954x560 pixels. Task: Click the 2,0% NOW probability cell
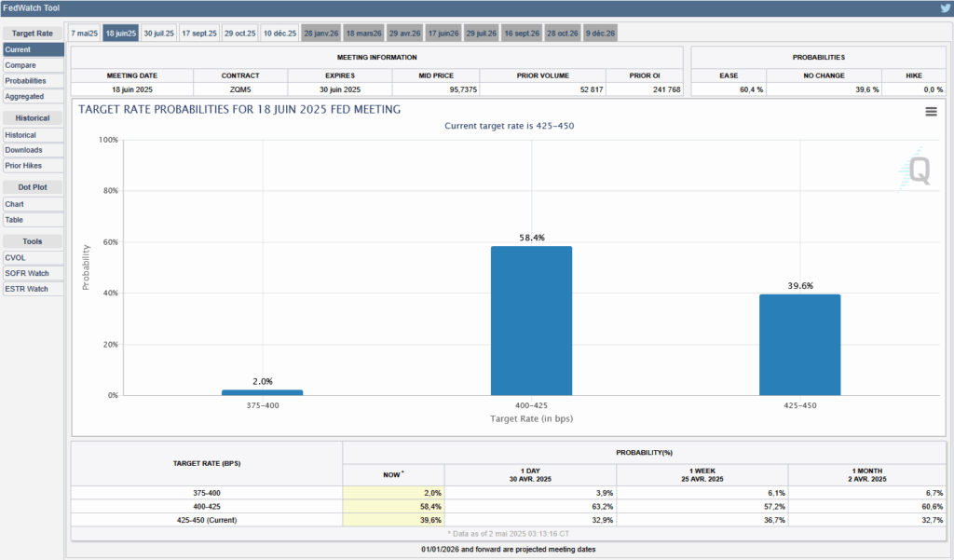[394, 493]
